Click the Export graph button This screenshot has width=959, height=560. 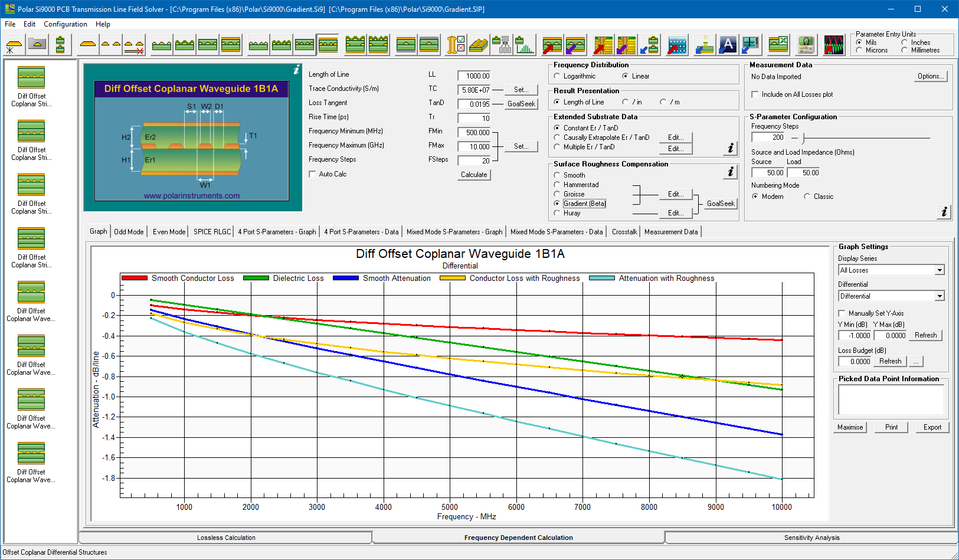coord(932,427)
